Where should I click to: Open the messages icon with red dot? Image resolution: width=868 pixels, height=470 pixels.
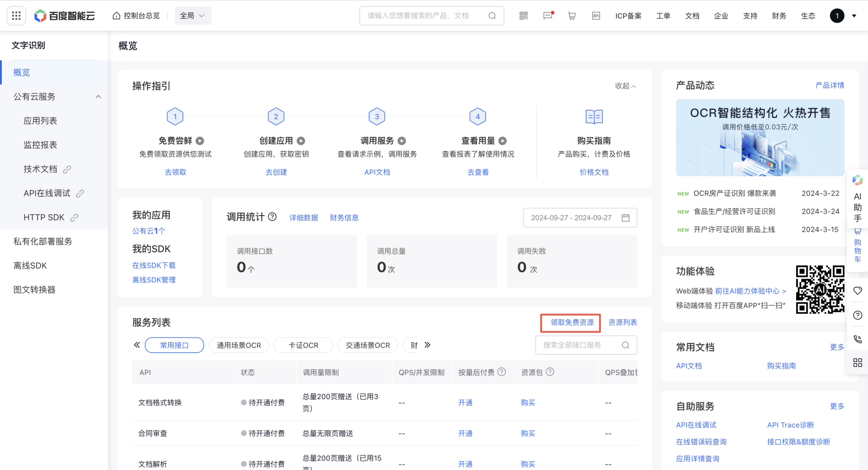coord(548,16)
